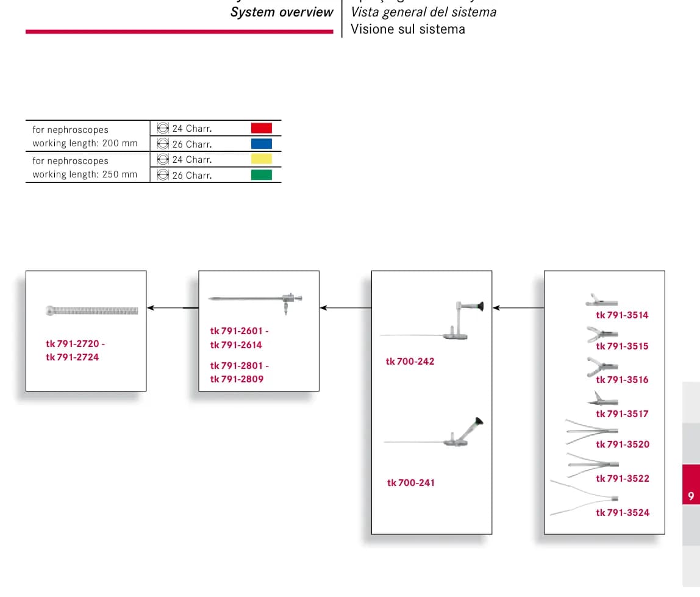This screenshot has width=700, height=597.
Task: Open the tk 791-2601 part number link
Action: click(x=239, y=331)
